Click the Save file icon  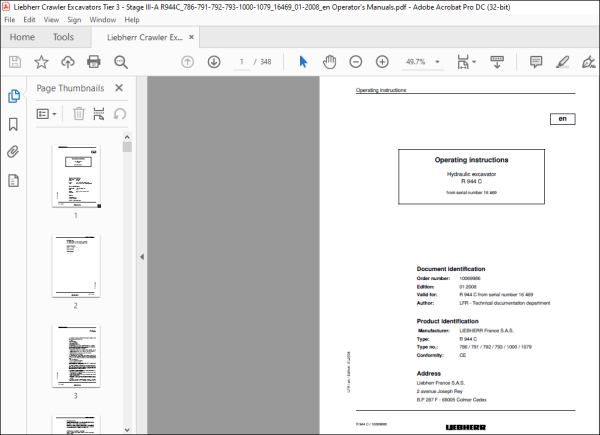(x=15, y=62)
